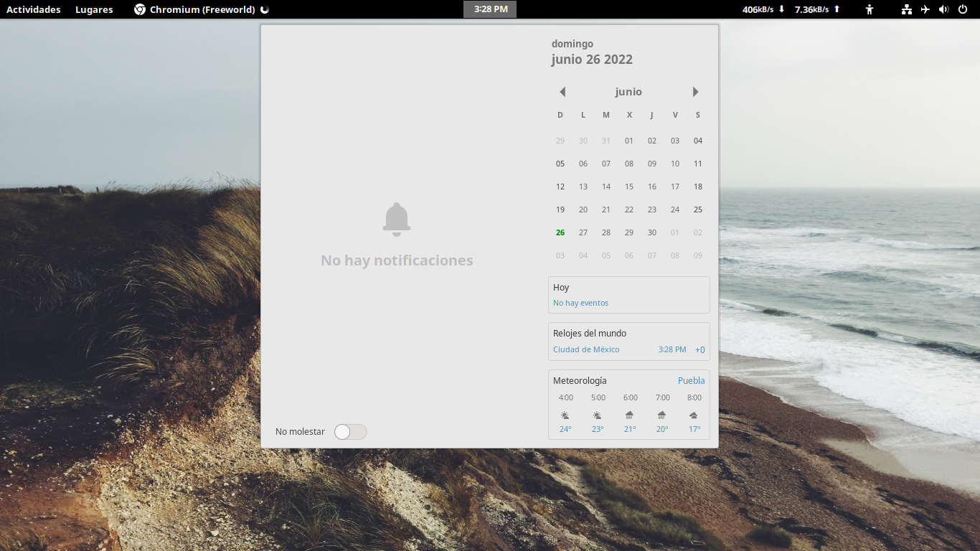This screenshot has width=980, height=551.
Task: Go to next month in calendar
Action: (695, 92)
